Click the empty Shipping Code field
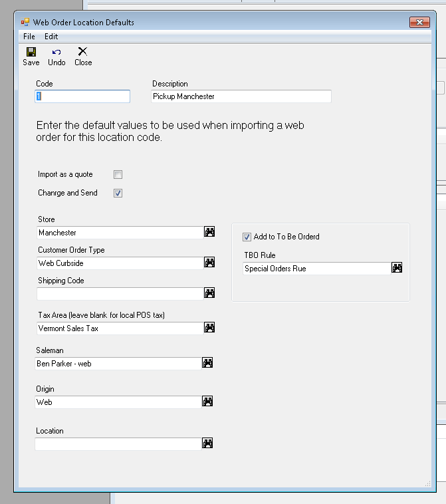Image resolution: width=446 pixels, height=504 pixels. pos(120,294)
